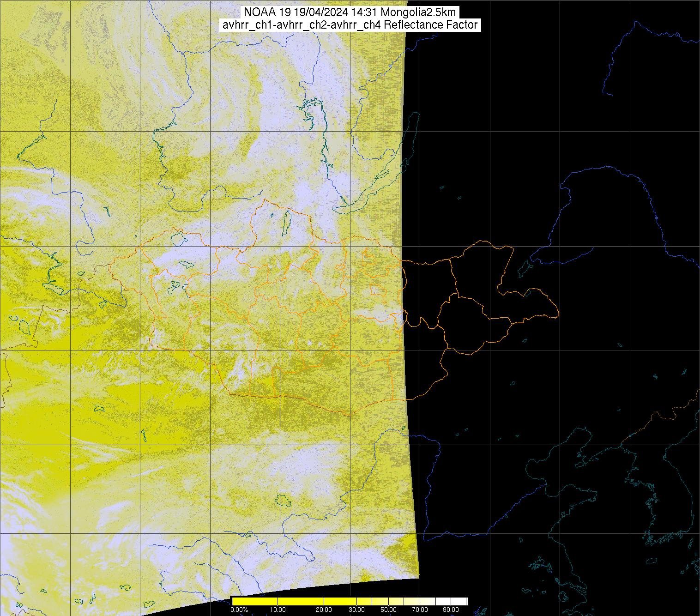Select the 20.00 legend scale label
This screenshot has height=616, width=700.
click(x=323, y=610)
